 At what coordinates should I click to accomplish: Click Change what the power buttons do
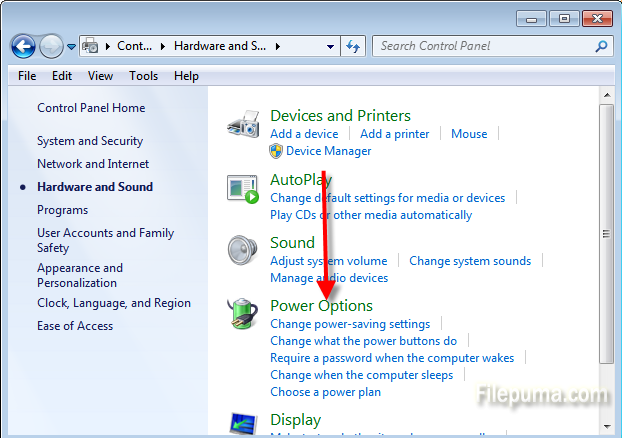pyautogui.click(x=363, y=341)
